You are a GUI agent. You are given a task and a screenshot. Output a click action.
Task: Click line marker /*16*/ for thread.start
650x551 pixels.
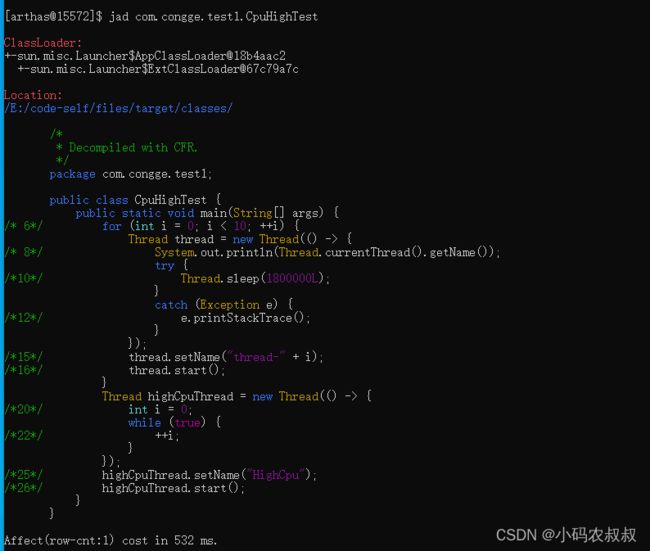[24, 370]
